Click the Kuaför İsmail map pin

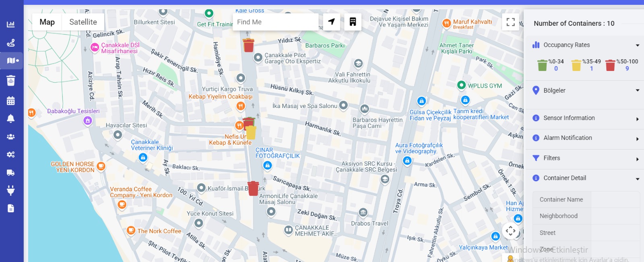click(x=201, y=187)
